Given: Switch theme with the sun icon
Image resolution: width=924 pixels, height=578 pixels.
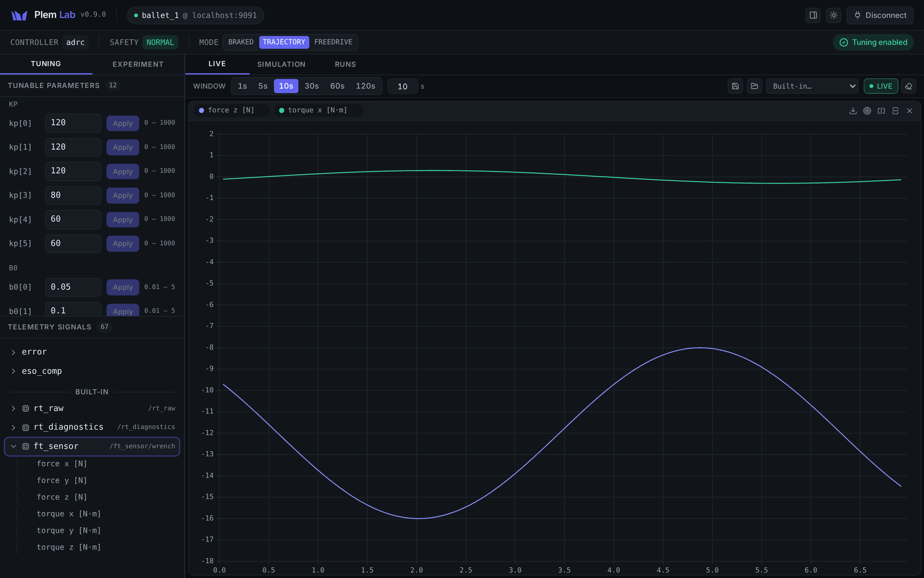Looking at the screenshot, I should [834, 15].
